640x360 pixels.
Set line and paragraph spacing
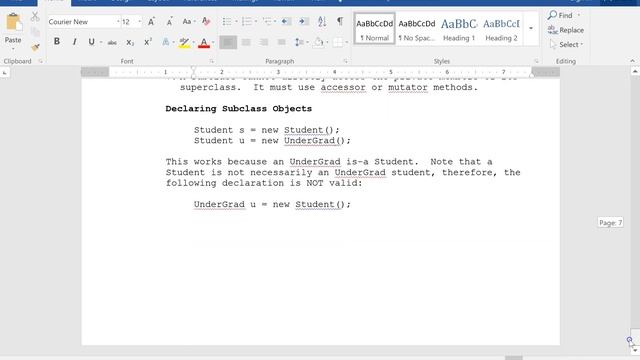coord(299,42)
